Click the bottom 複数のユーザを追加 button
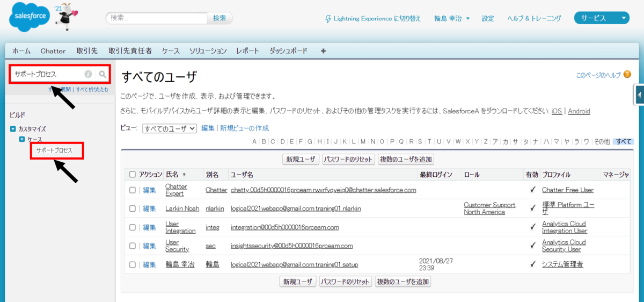 tap(402, 282)
